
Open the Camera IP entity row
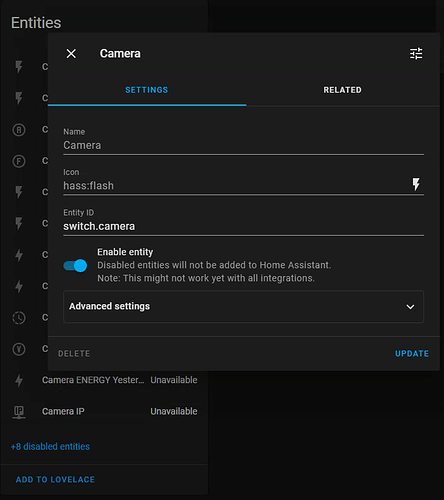point(104,411)
